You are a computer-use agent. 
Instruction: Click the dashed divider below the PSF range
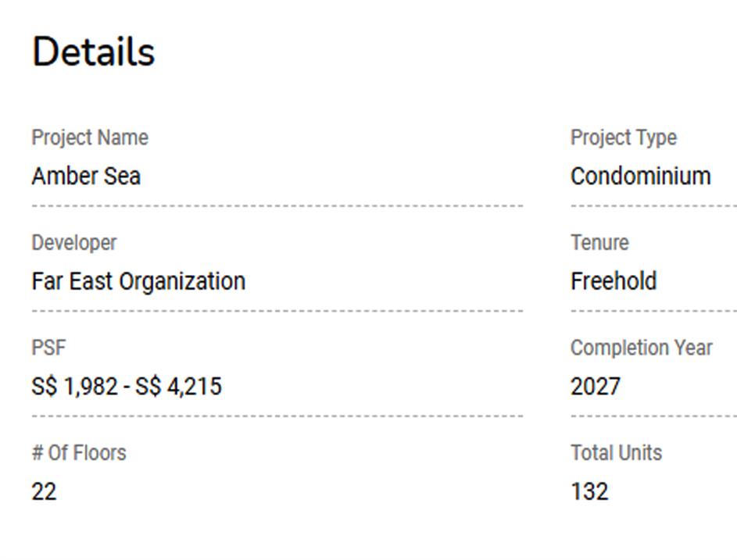[x=277, y=416]
